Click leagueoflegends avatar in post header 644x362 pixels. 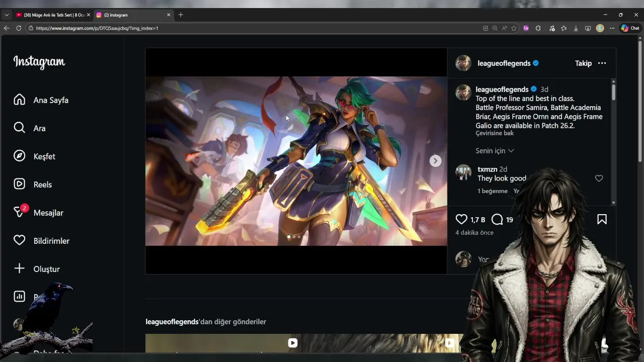(463, 63)
